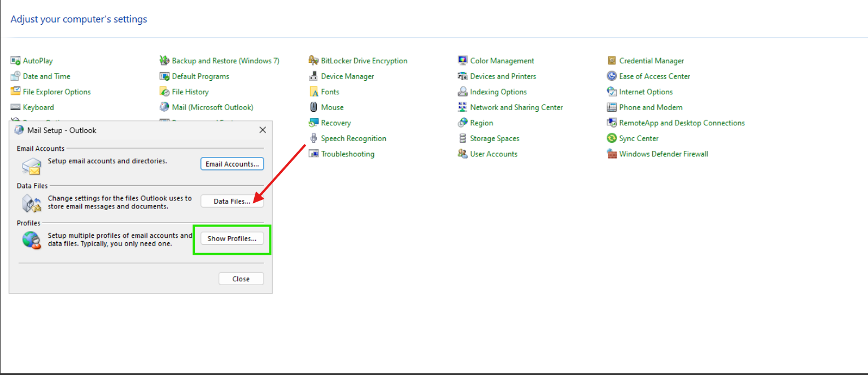
Task: Click the Storage Spaces icon
Action: click(x=463, y=138)
